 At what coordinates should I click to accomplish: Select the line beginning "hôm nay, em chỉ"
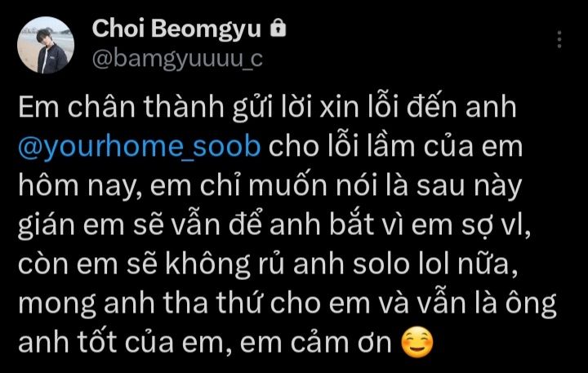(270, 186)
